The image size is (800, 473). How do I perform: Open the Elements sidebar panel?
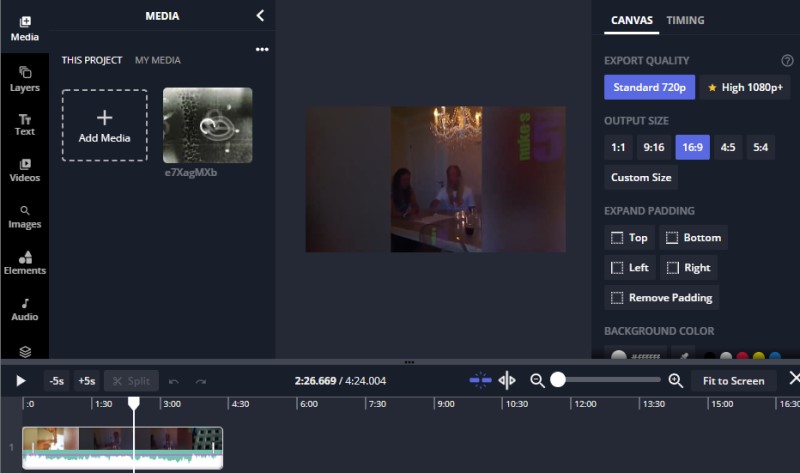24,263
